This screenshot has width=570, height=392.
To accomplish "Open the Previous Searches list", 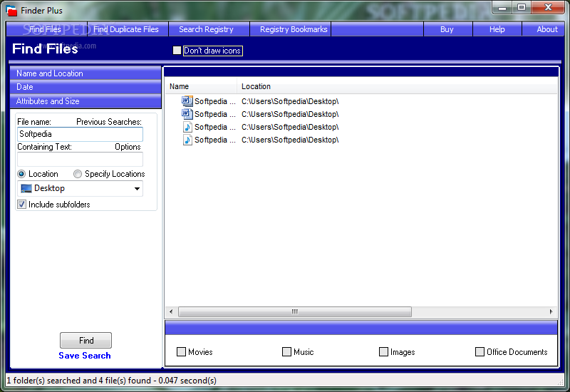I will (x=109, y=122).
